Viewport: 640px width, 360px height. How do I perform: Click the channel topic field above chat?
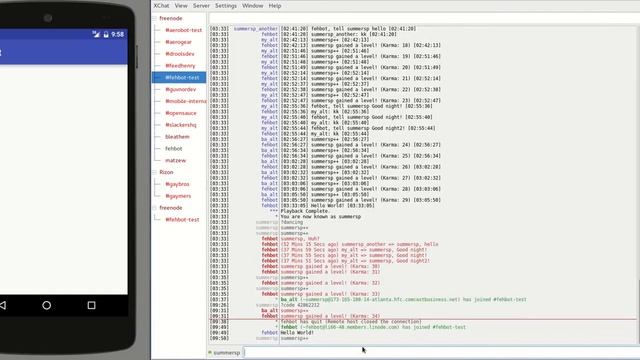[x=424, y=18]
